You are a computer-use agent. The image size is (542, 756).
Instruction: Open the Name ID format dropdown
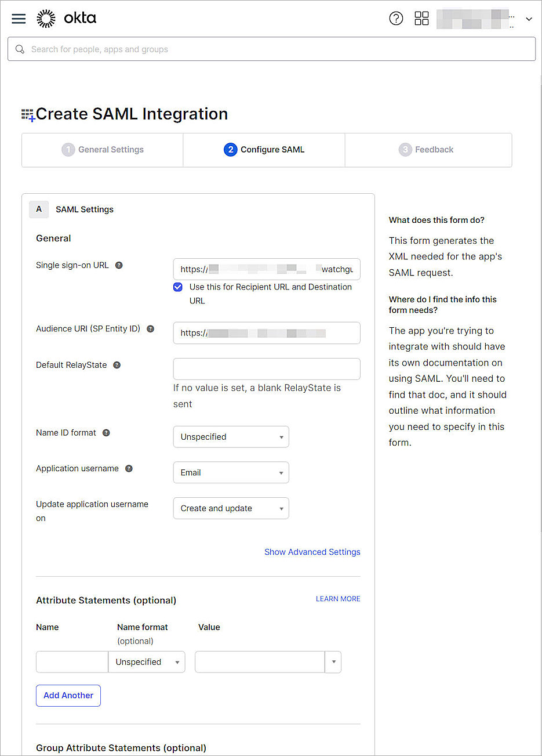(231, 437)
